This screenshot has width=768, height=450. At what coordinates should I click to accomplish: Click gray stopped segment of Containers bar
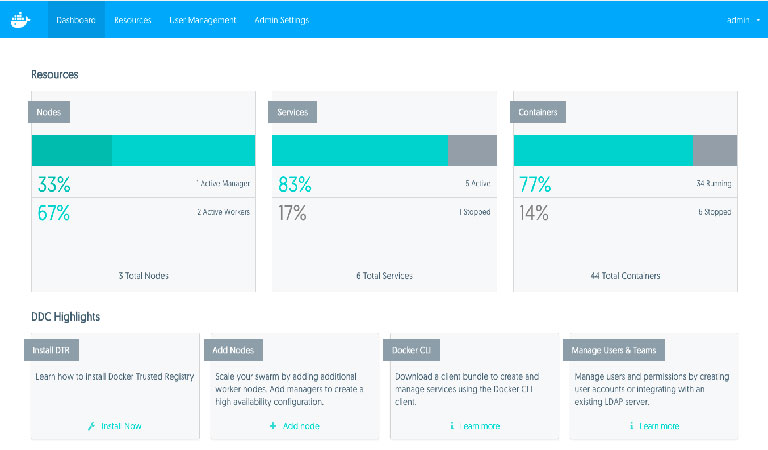pos(715,150)
